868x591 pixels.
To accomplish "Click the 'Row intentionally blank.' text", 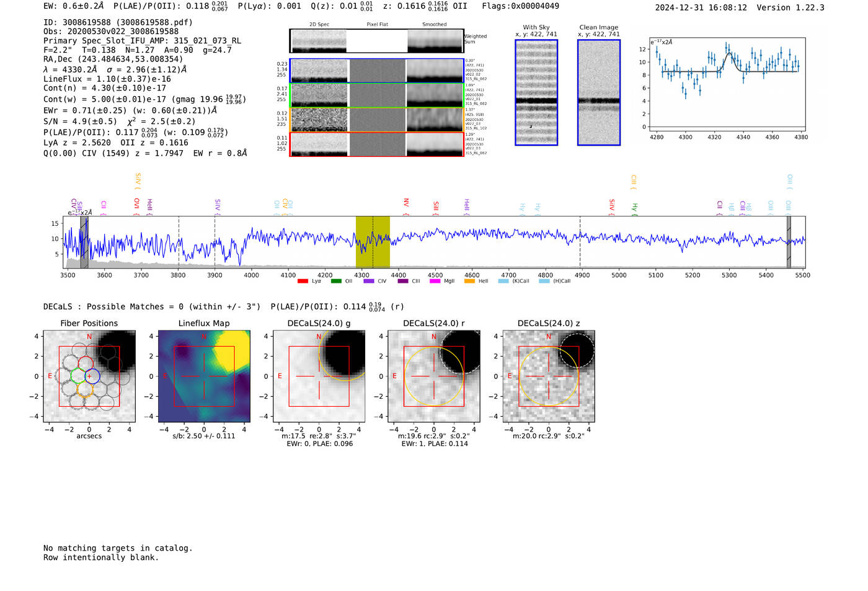I will pos(101,558).
